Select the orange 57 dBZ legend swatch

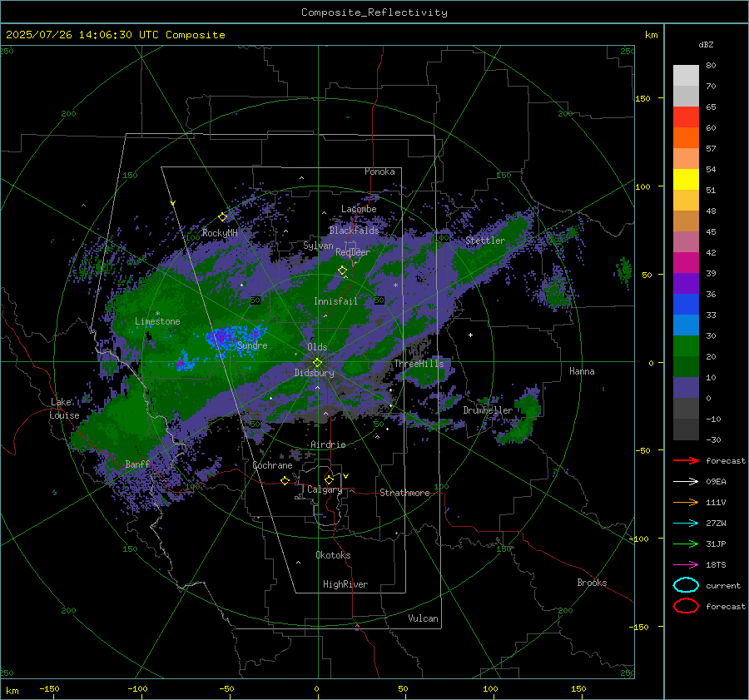click(686, 137)
